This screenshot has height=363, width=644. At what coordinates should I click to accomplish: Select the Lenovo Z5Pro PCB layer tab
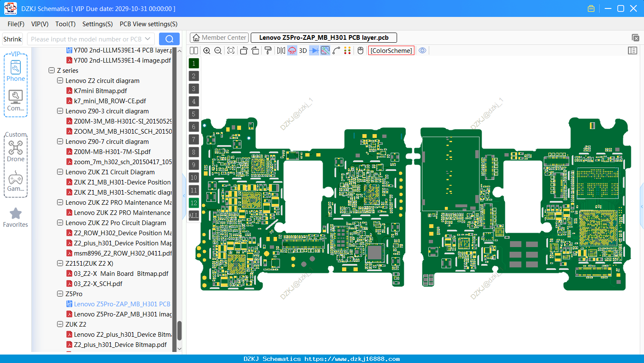click(x=324, y=38)
